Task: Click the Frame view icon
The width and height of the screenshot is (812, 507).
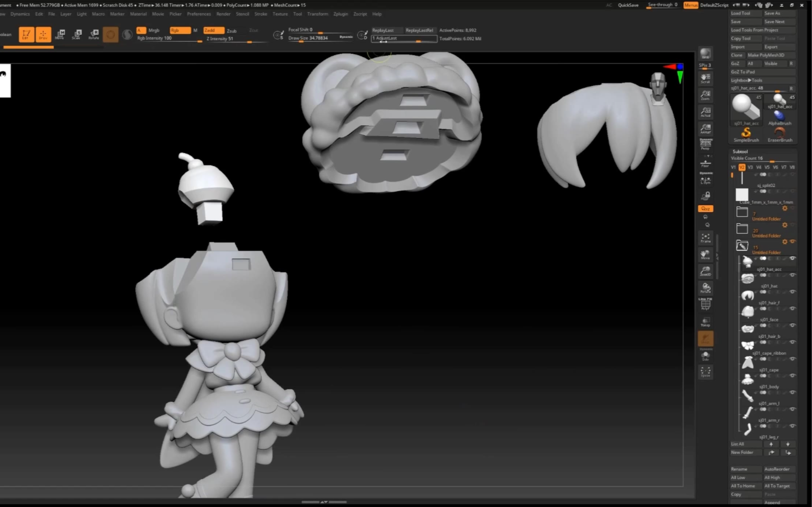Action: click(705, 238)
